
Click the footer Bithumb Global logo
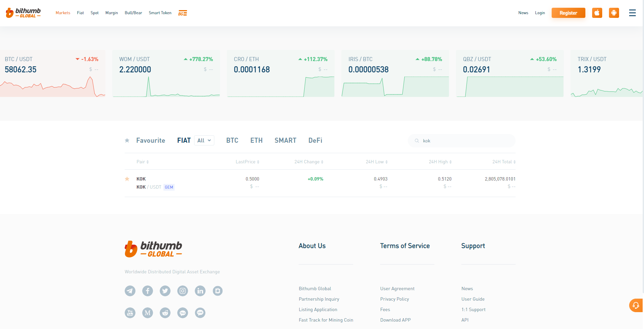[153, 249]
